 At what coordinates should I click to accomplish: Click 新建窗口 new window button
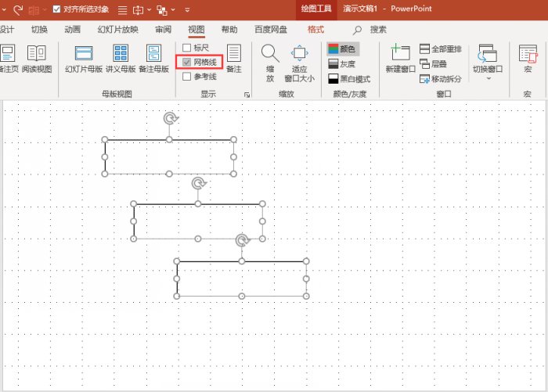click(x=401, y=59)
